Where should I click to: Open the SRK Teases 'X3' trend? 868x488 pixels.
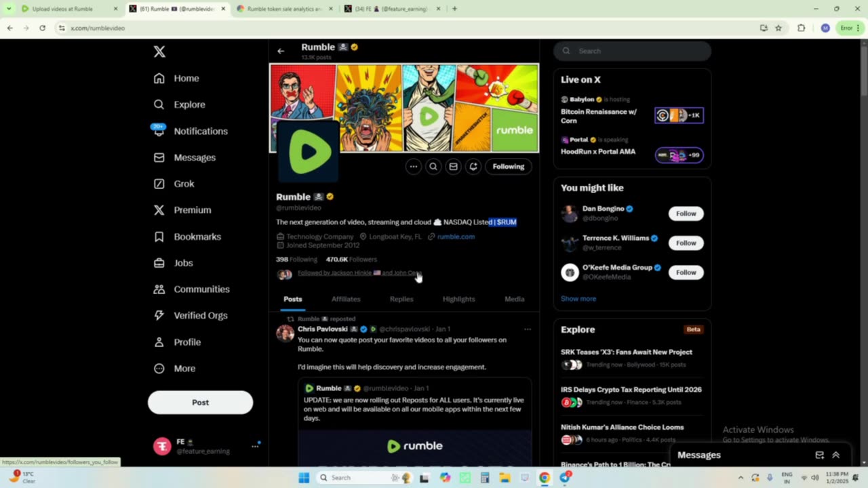coord(632,358)
